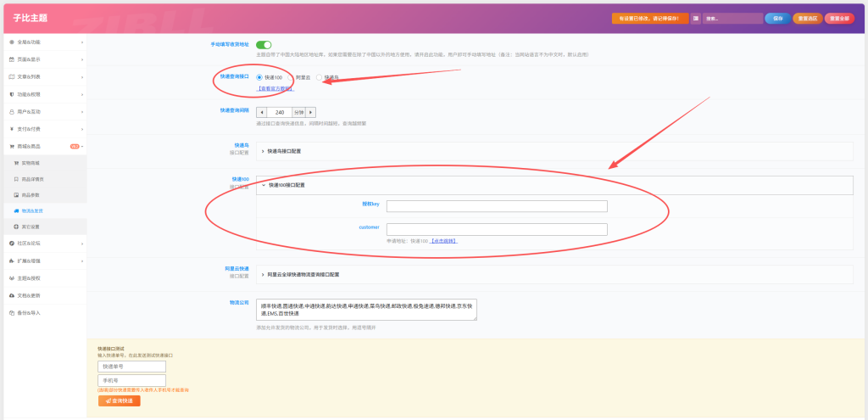The image size is (868, 420).
Task: Select the 阿里云 radio option
Action: pos(290,77)
